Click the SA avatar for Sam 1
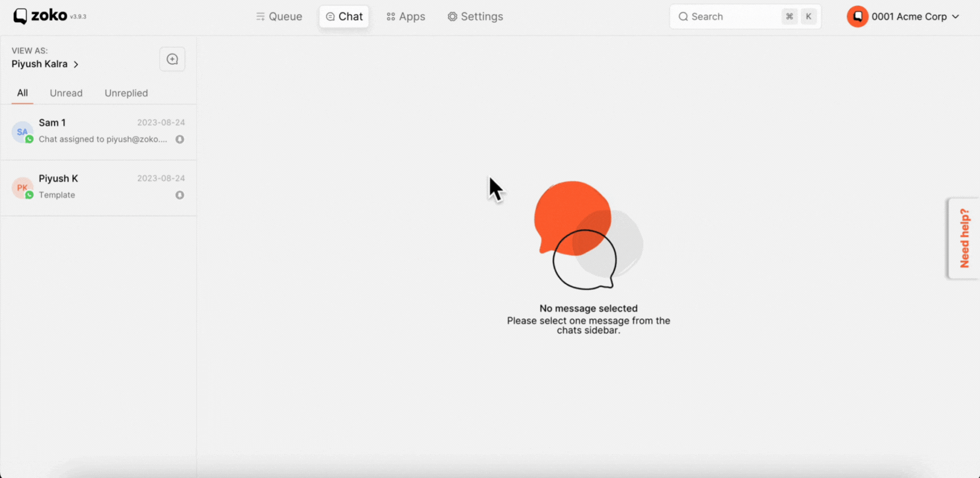 [22, 132]
